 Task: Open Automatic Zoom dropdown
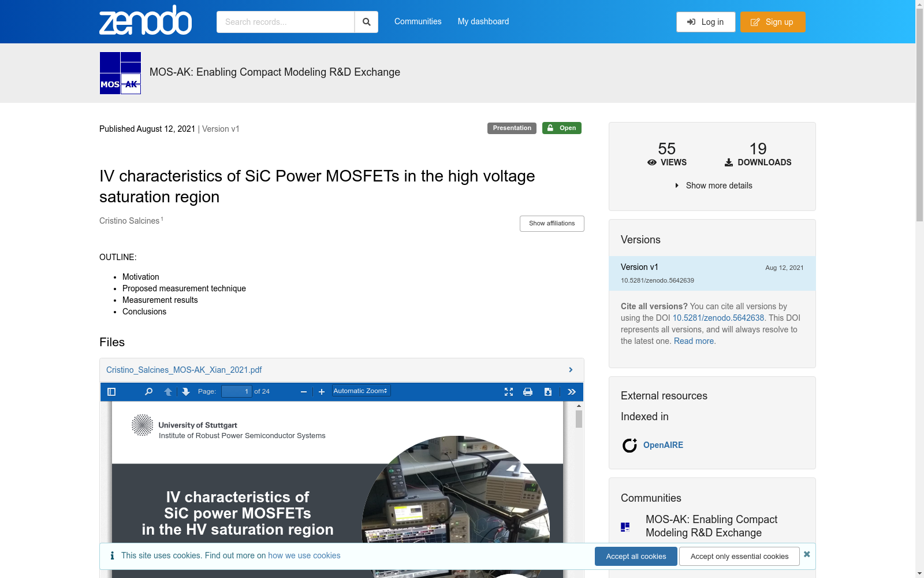click(361, 391)
